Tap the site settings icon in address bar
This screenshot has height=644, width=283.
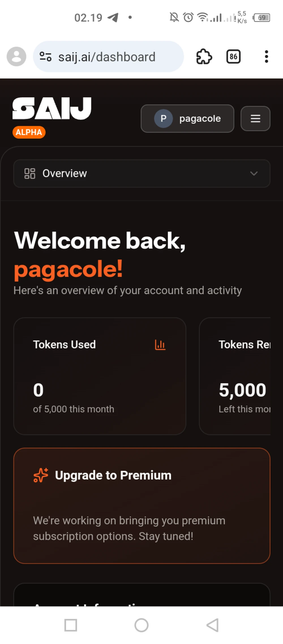click(46, 57)
